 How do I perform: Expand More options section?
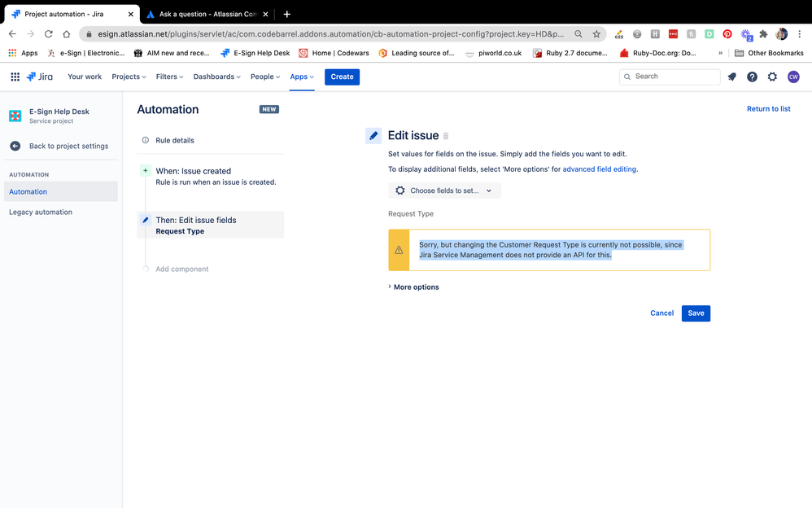414,287
